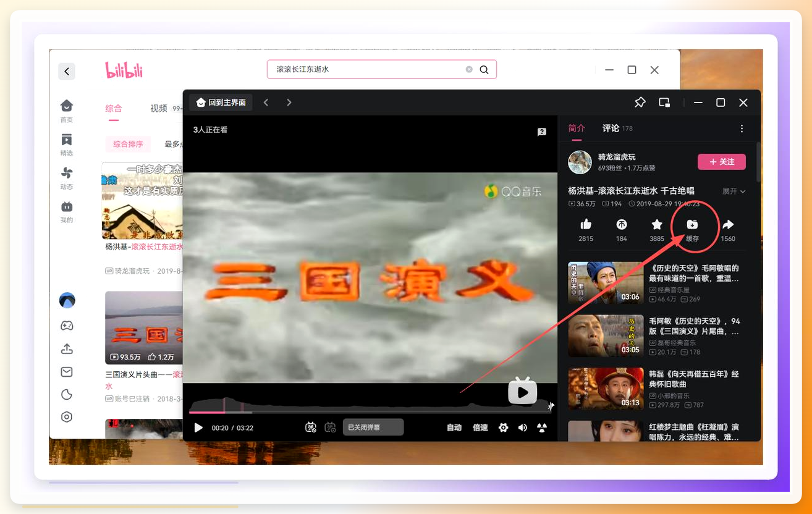Open the 首页 home icon in sidebar
The image size is (812, 514).
click(x=67, y=106)
